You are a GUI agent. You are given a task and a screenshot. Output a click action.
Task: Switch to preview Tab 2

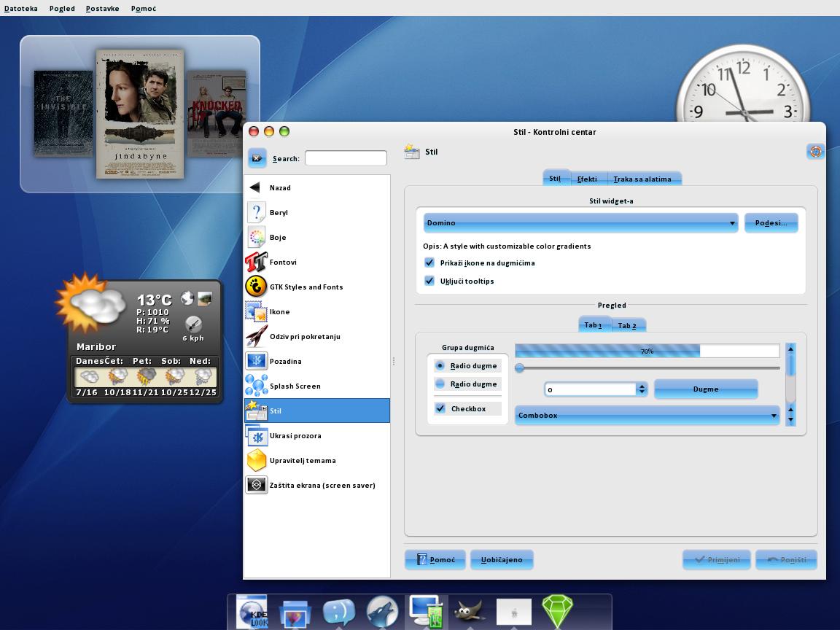click(x=627, y=326)
